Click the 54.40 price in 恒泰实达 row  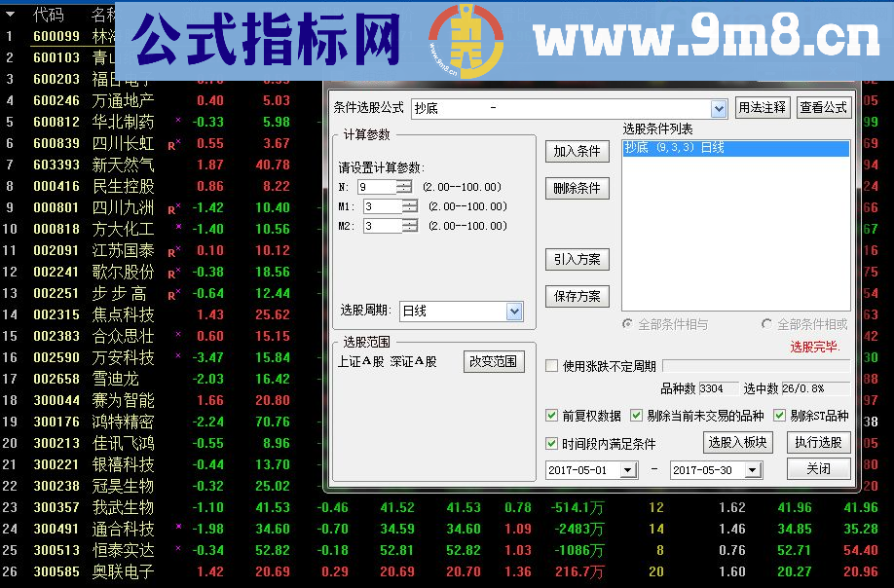pyautogui.click(x=861, y=550)
